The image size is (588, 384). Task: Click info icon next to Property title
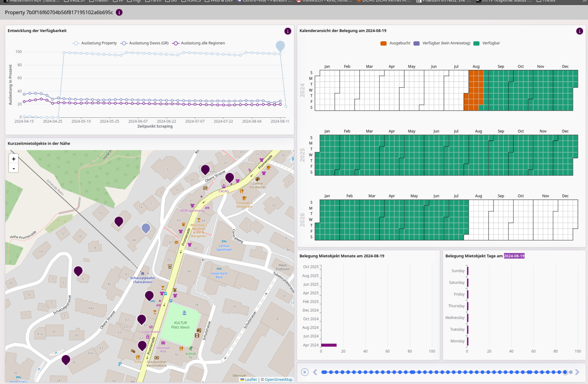point(119,12)
